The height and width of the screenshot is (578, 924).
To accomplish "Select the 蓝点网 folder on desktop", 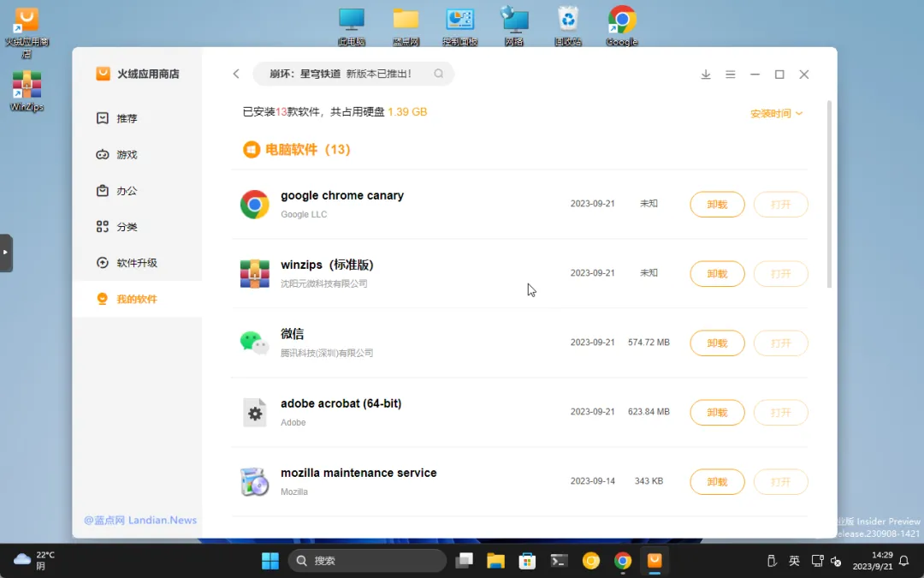I will coord(406,27).
